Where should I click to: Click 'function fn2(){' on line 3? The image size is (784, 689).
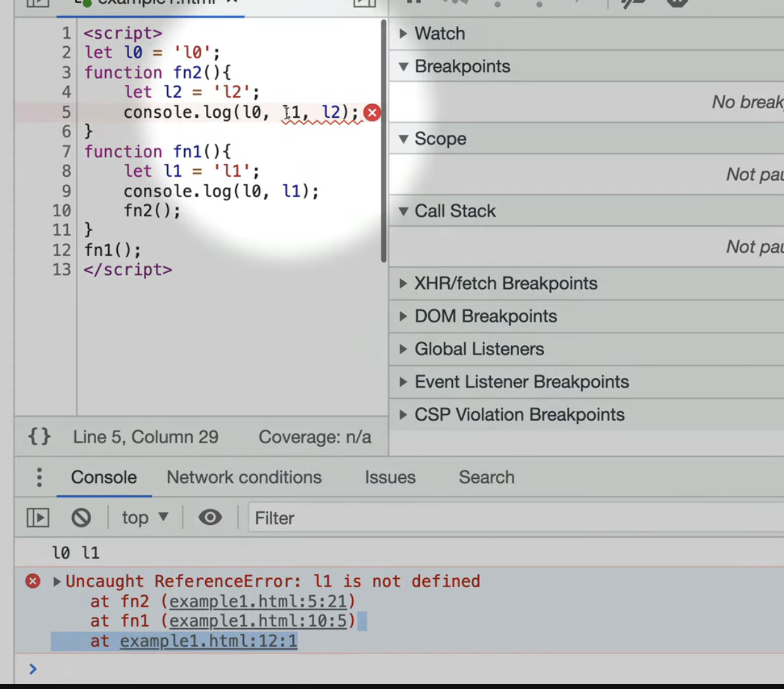point(158,73)
